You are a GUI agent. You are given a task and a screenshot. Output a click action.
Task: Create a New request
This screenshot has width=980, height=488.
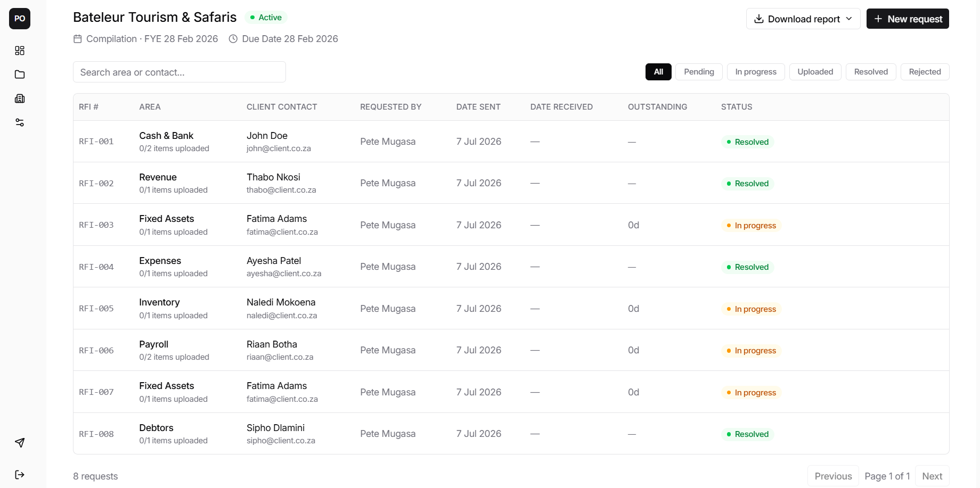(908, 19)
